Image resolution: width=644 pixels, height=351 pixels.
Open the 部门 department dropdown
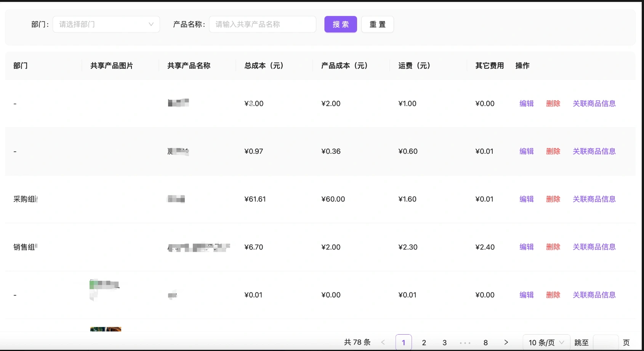[x=106, y=24]
